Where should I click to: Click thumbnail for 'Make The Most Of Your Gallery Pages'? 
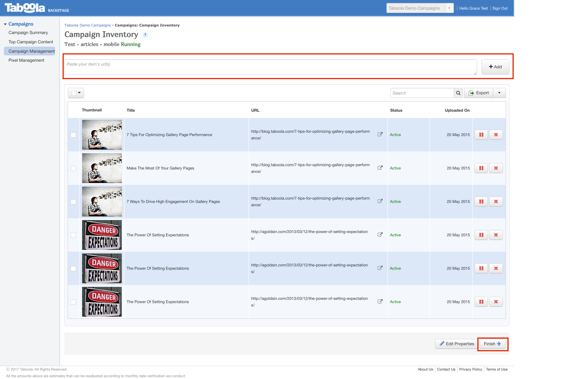click(102, 168)
